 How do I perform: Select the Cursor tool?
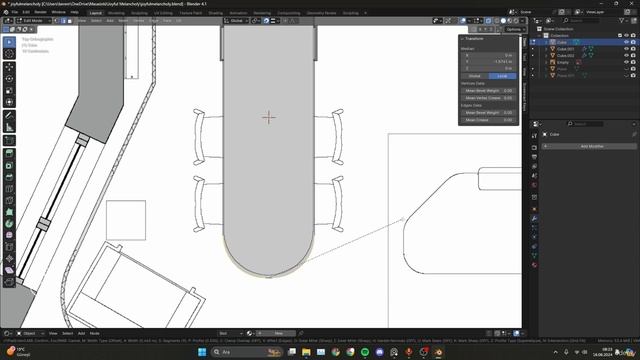click(9, 54)
